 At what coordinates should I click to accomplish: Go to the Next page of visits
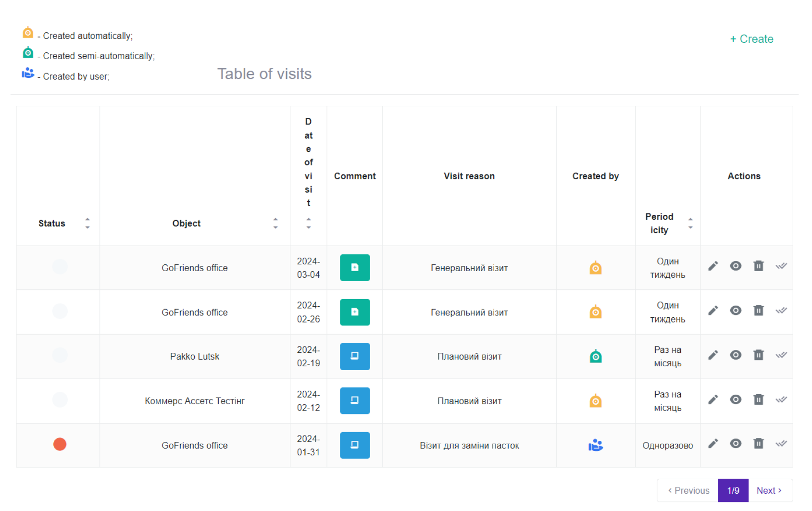(769, 490)
